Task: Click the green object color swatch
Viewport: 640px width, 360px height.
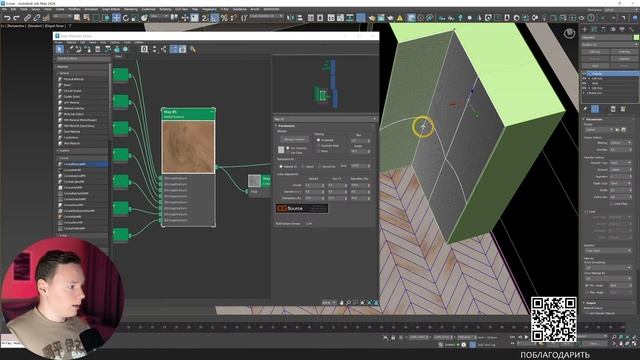Action: pyautogui.click(x=636, y=38)
